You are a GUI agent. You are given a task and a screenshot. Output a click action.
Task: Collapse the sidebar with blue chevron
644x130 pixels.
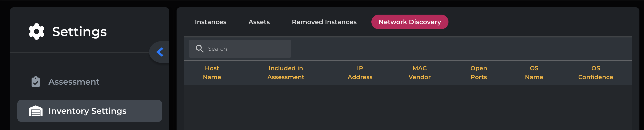(x=160, y=52)
